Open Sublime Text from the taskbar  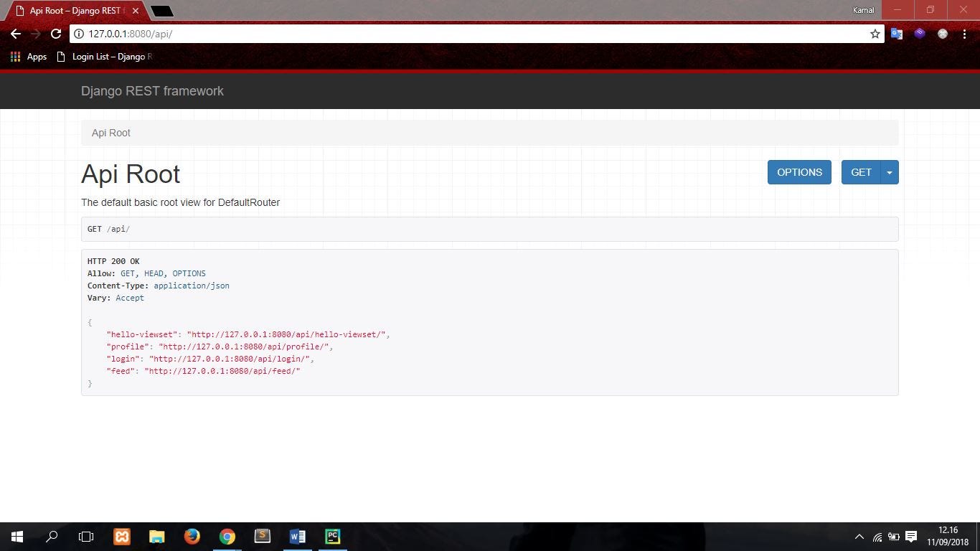point(262,537)
